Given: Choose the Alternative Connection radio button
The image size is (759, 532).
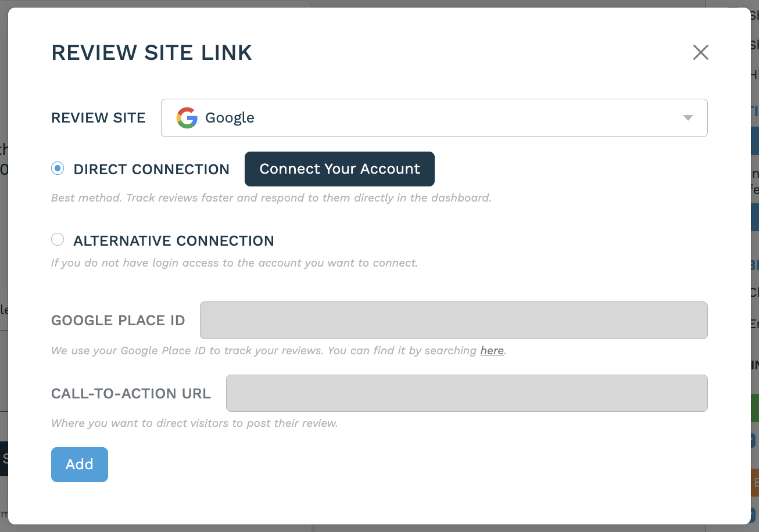Looking at the screenshot, I should click(58, 240).
